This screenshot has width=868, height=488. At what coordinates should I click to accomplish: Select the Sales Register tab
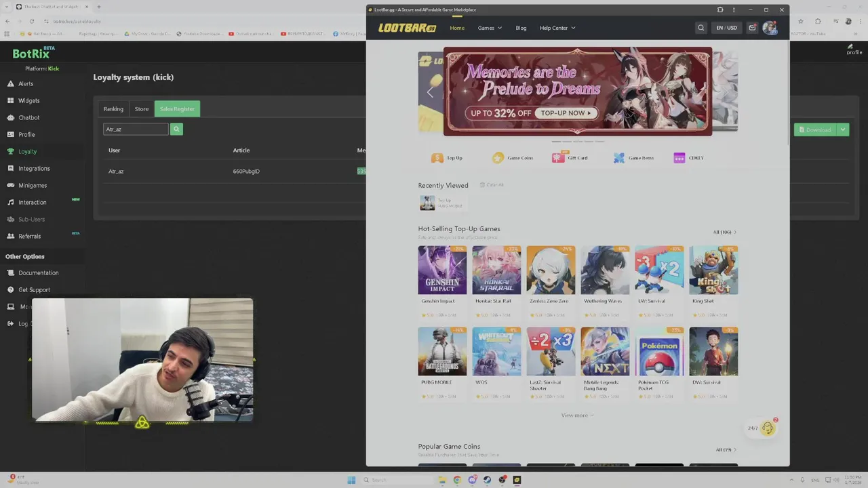click(x=177, y=108)
